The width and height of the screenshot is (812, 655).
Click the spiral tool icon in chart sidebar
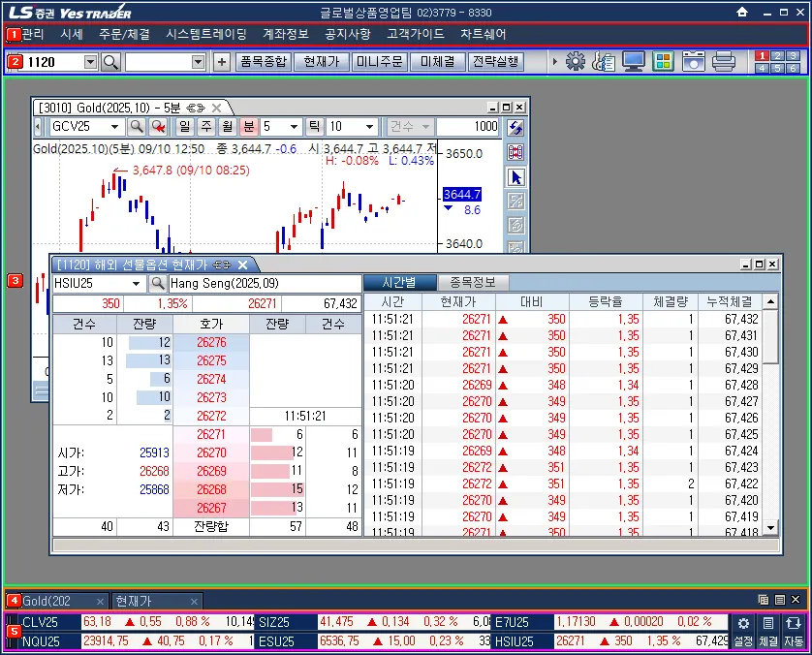[x=515, y=225]
